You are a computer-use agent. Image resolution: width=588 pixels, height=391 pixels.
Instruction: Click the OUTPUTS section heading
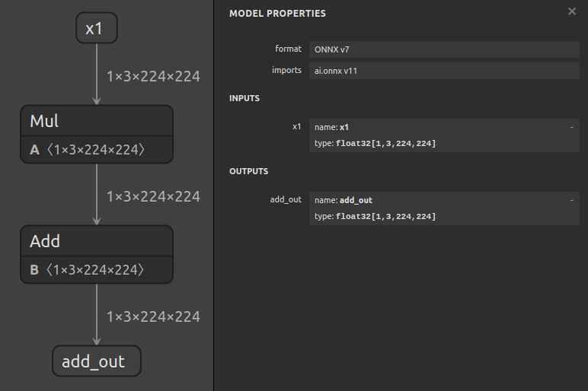[x=248, y=171]
